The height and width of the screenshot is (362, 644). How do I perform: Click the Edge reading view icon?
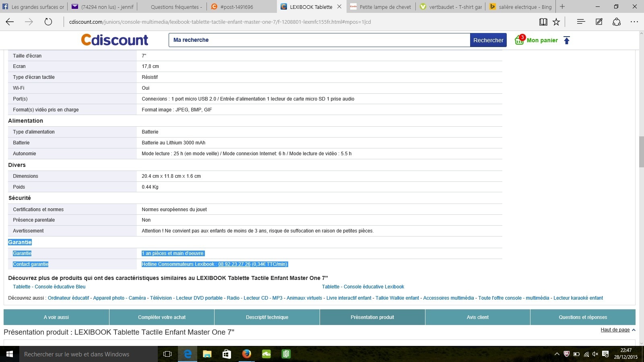tap(543, 22)
